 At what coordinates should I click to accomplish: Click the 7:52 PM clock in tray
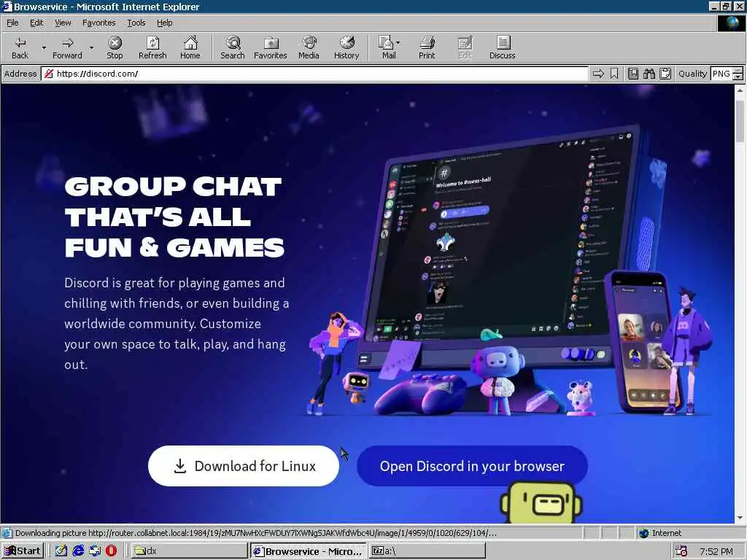coord(716,551)
